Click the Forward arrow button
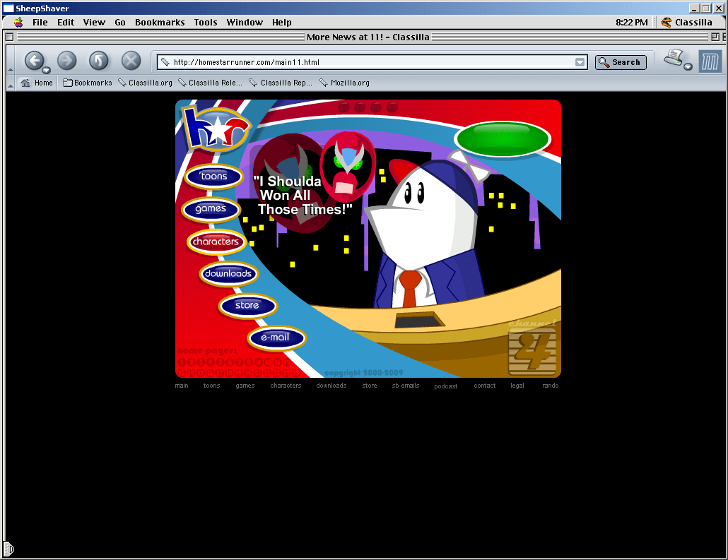This screenshot has width=728, height=560. coord(67,60)
